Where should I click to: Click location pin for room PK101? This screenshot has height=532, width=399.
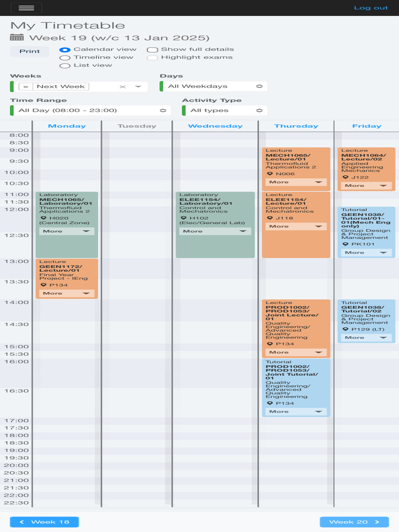pyautogui.click(x=345, y=244)
